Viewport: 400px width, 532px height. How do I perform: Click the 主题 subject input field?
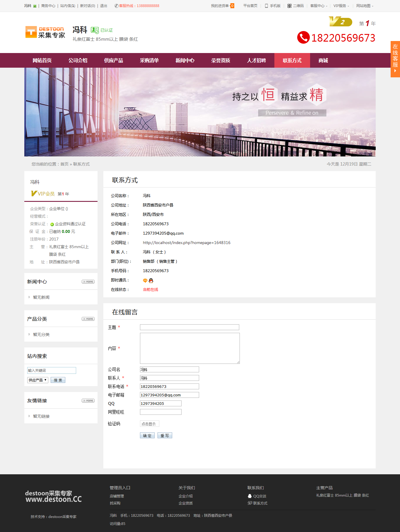(x=189, y=327)
